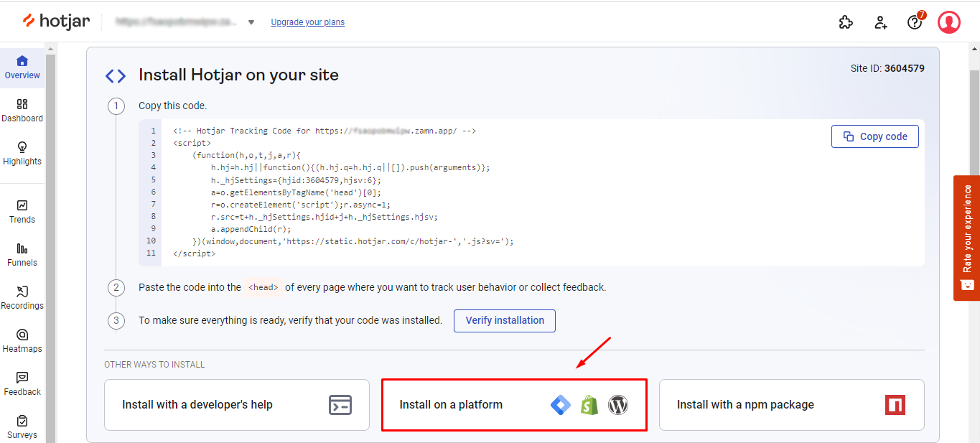Open the help icon with notification badge
Screen dimensions: 980x443
[x=915, y=22]
